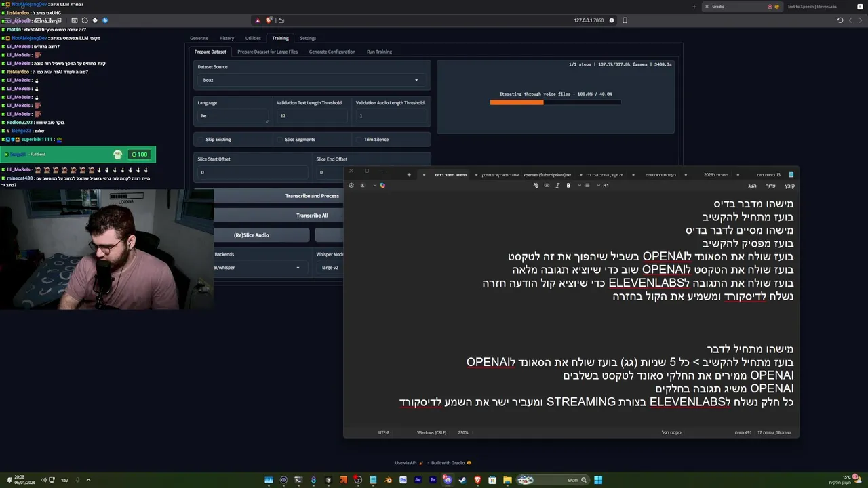Click the bulleted list icon in Notepad
The height and width of the screenshot is (488, 868).
587,186
